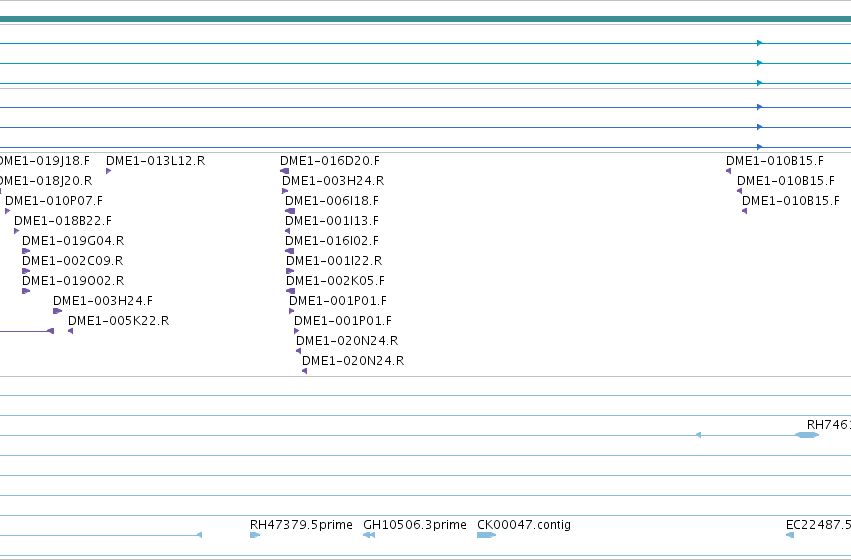Select the partially visible DME1-018J20.R label
This screenshot has height=560, width=851.
point(46,181)
